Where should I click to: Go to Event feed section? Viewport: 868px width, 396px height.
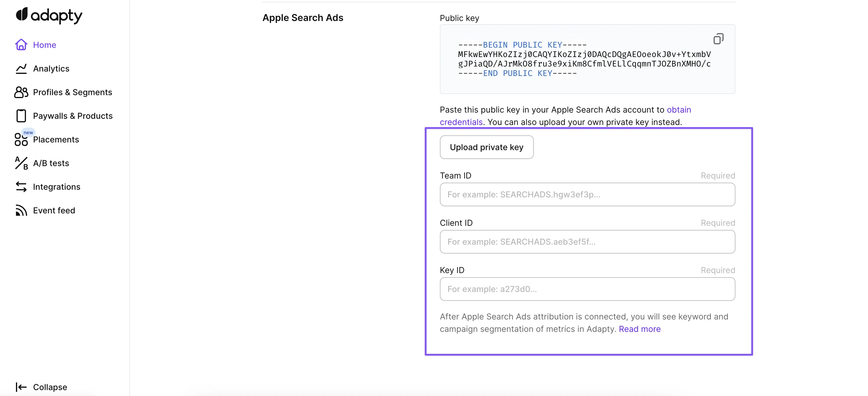[54, 210]
